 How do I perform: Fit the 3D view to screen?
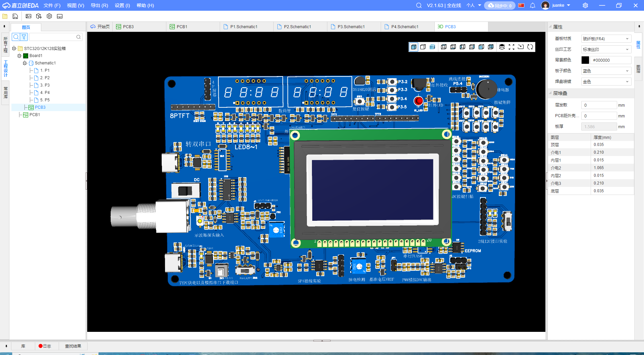(511, 47)
